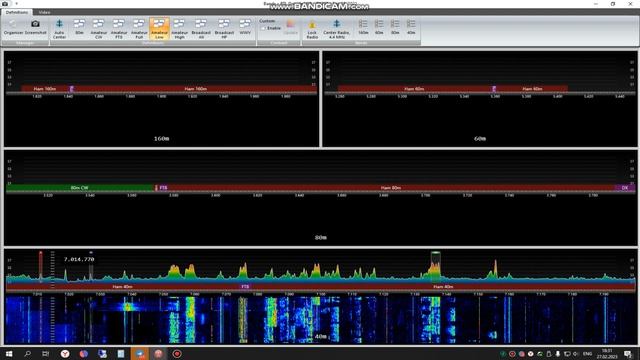Viewport: 640px width, 360px height.
Task: Switch to the Video tab
Action: click(x=44, y=12)
